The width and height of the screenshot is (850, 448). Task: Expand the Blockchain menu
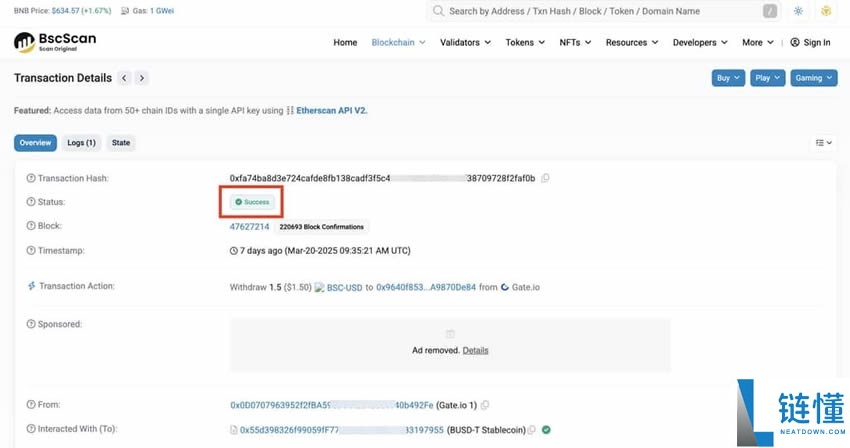point(398,42)
